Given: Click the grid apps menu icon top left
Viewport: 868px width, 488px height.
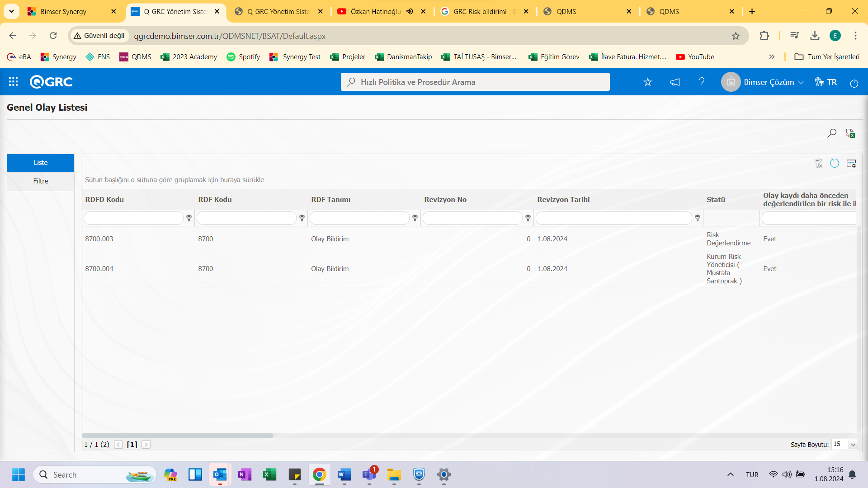Looking at the screenshot, I should pos(13,82).
